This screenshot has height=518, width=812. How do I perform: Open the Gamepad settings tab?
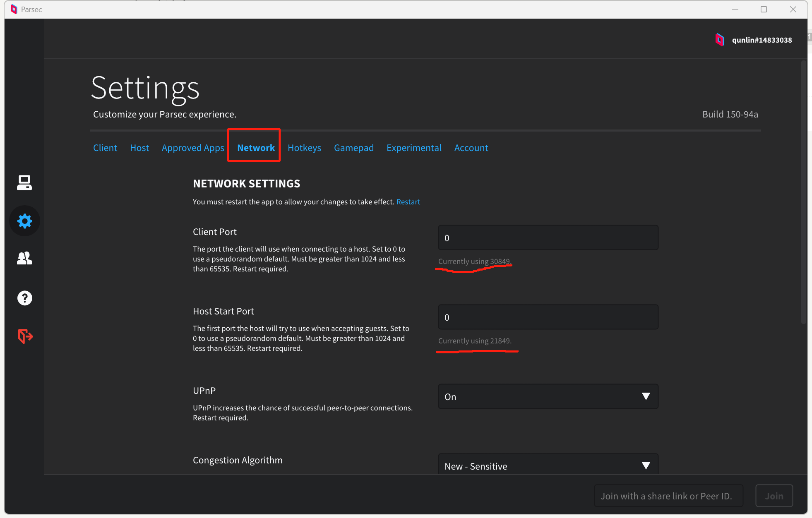click(x=353, y=148)
